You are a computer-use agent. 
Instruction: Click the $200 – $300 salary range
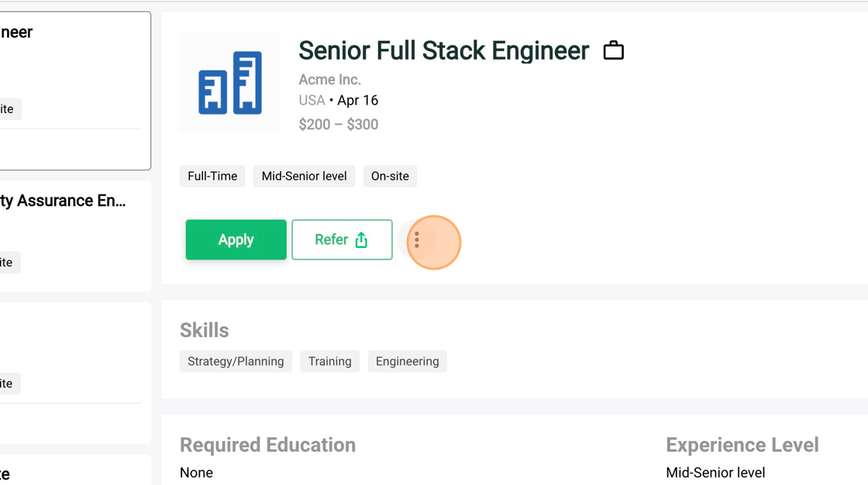point(338,125)
